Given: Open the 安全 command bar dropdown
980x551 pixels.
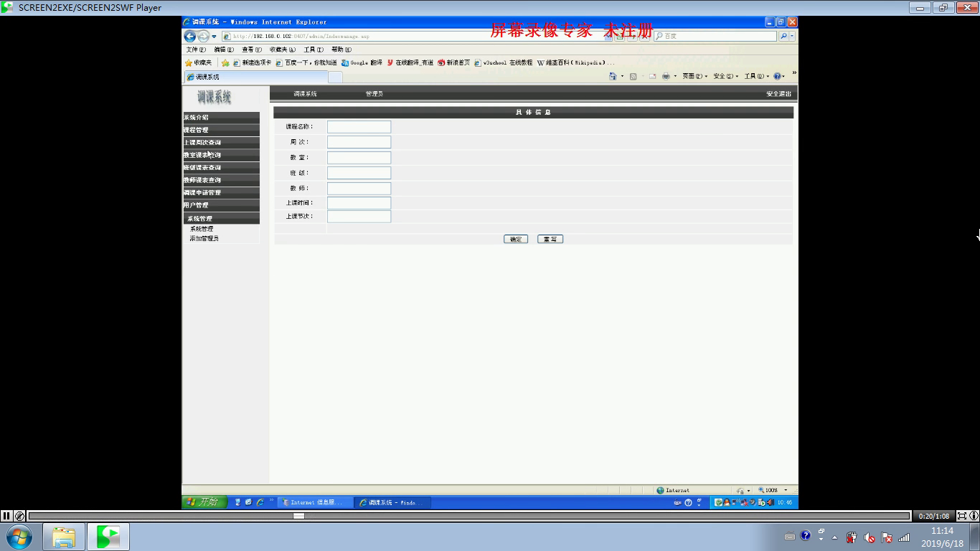Looking at the screenshot, I should tap(725, 76).
